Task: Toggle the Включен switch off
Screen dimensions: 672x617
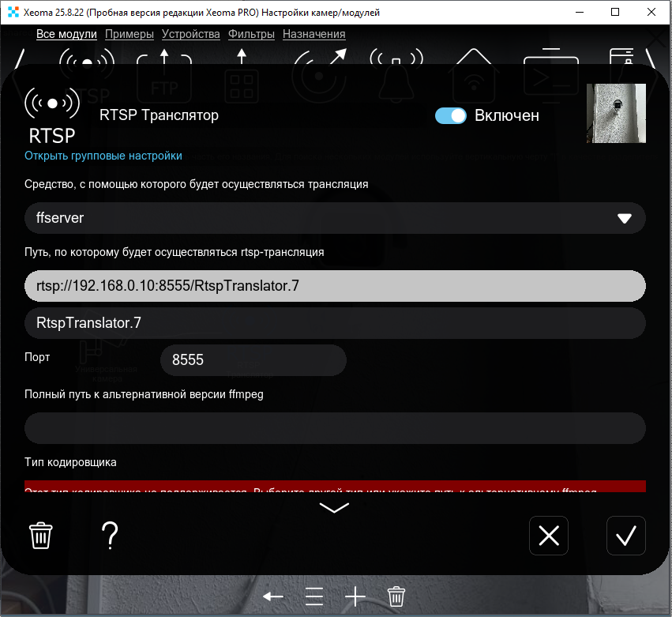Action: click(451, 115)
